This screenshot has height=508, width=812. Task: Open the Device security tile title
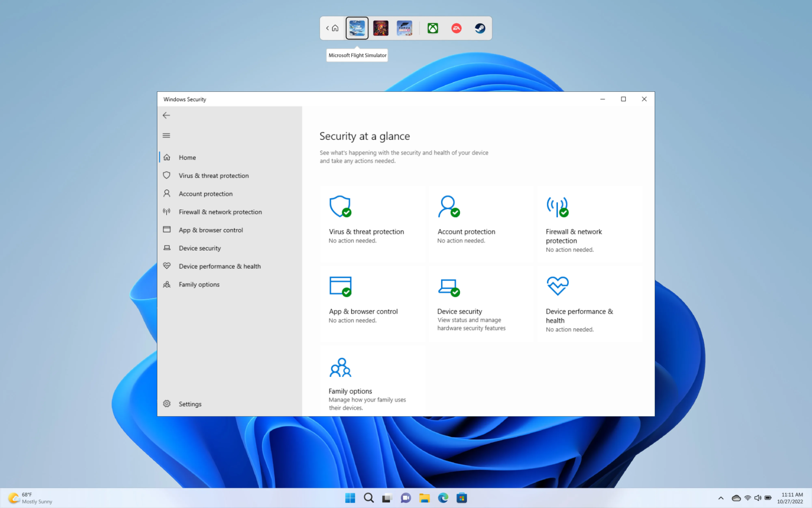pos(460,312)
